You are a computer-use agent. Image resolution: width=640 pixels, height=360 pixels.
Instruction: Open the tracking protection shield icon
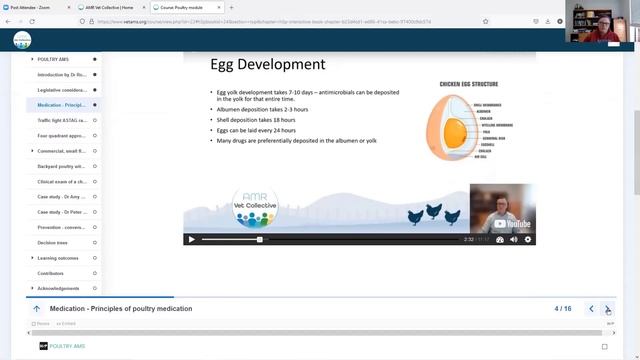[82, 21]
